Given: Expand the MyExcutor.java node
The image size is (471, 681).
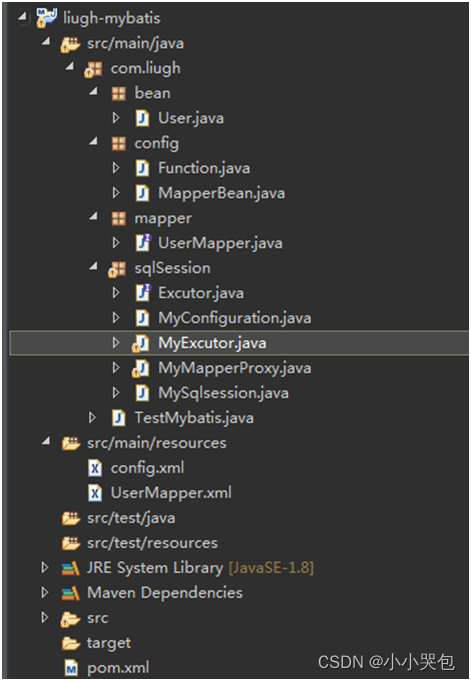Looking at the screenshot, I should tap(116, 343).
